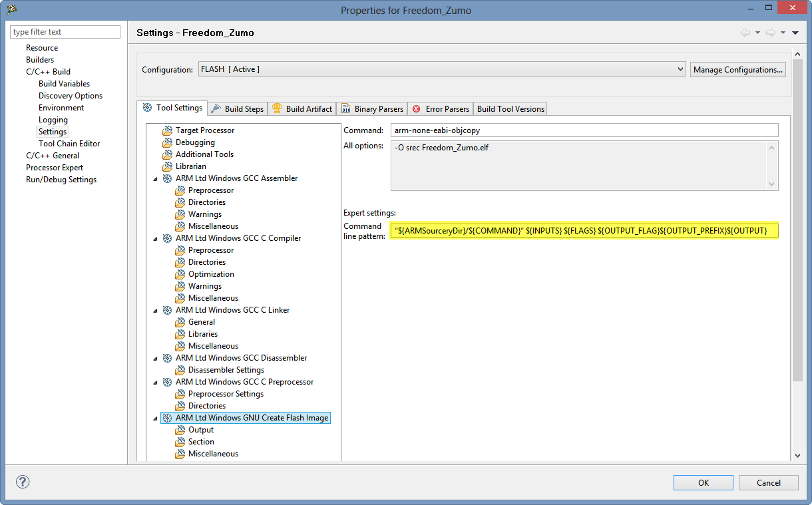This screenshot has width=812, height=505.
Task: Click the Cancel button
Action: coord(768,482)
